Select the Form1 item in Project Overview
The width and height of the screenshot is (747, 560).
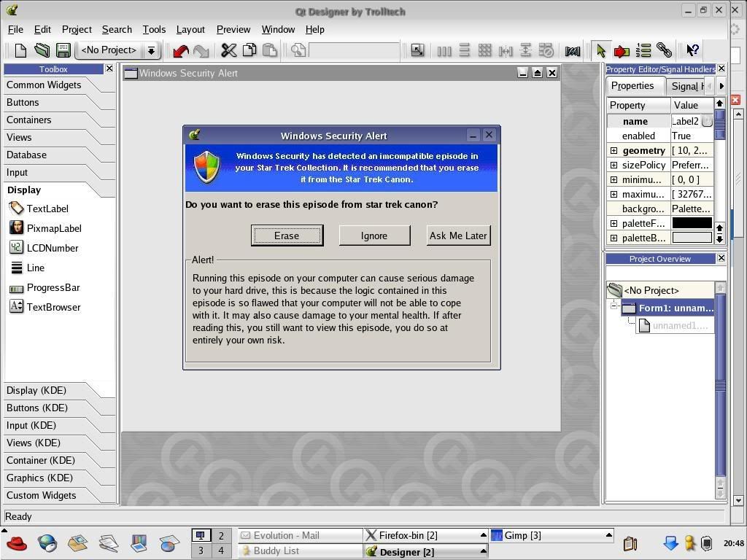click(668, 308)
